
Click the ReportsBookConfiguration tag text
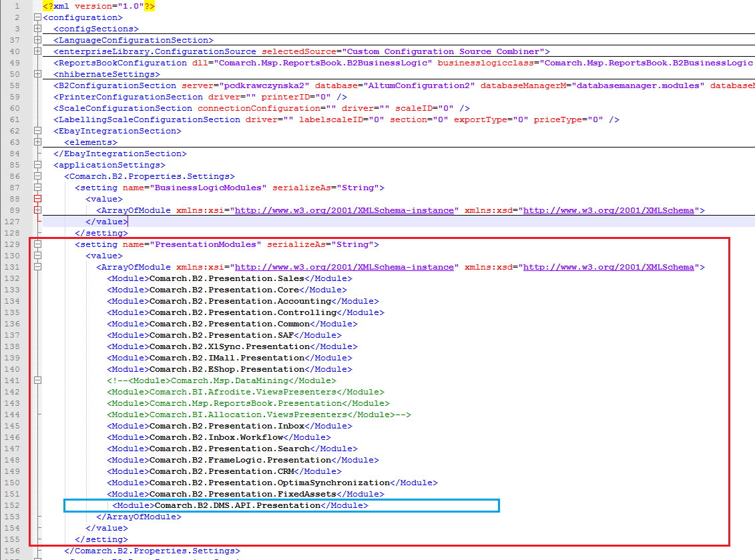(x=120, y=63)
